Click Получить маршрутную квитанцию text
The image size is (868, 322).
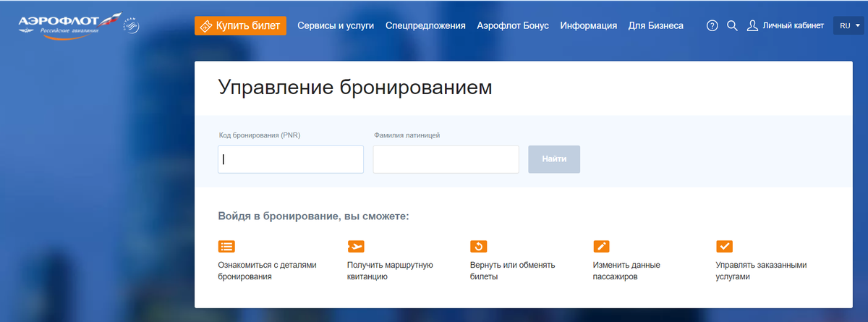tap(390, 271)
